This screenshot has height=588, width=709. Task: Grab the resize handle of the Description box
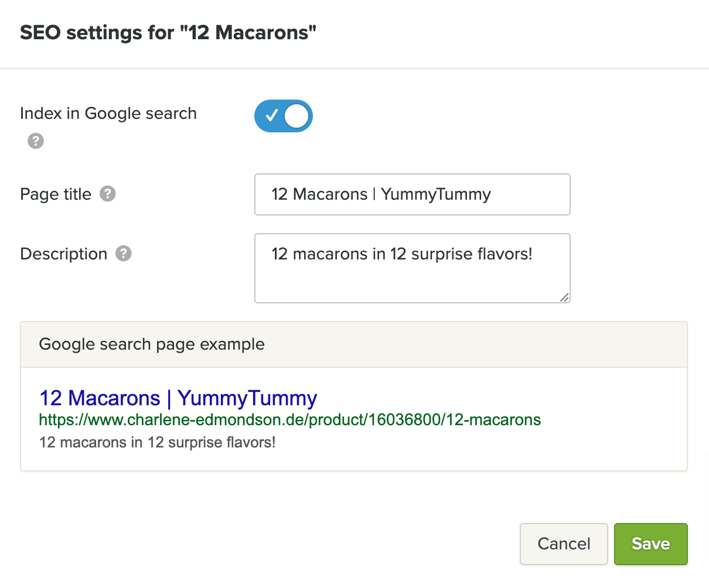[x=564, y=298]
